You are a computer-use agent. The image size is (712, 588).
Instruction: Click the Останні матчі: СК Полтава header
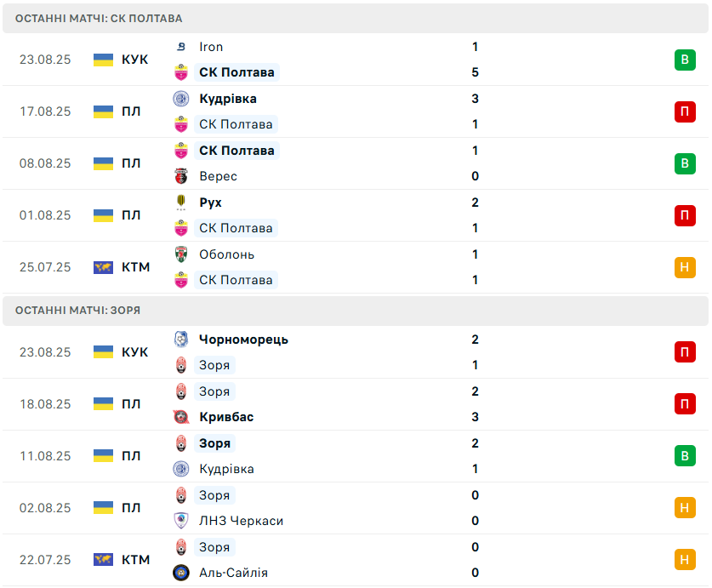[99, 18]
